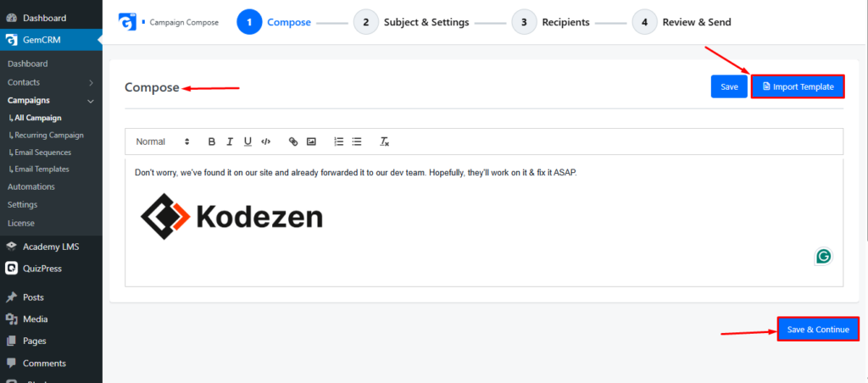Click the GemCRM sidebar menu icon
This screenshot has height=383, width=868.
pyautogui.click(x=11, y=40)
